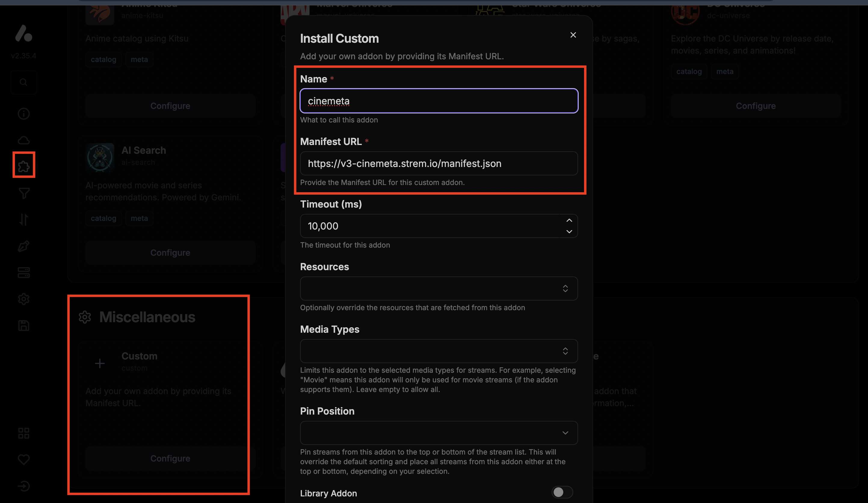This screenshot has width=868, height=503.
Task: Click the catalog tag on DC Universe card
Action: pos(689,71)
